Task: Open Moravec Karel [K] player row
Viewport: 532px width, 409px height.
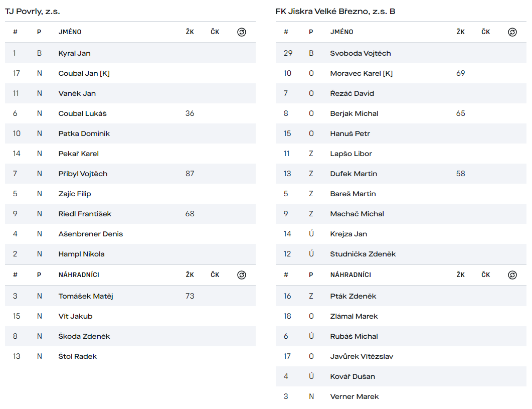Action: tap(401, 73)
